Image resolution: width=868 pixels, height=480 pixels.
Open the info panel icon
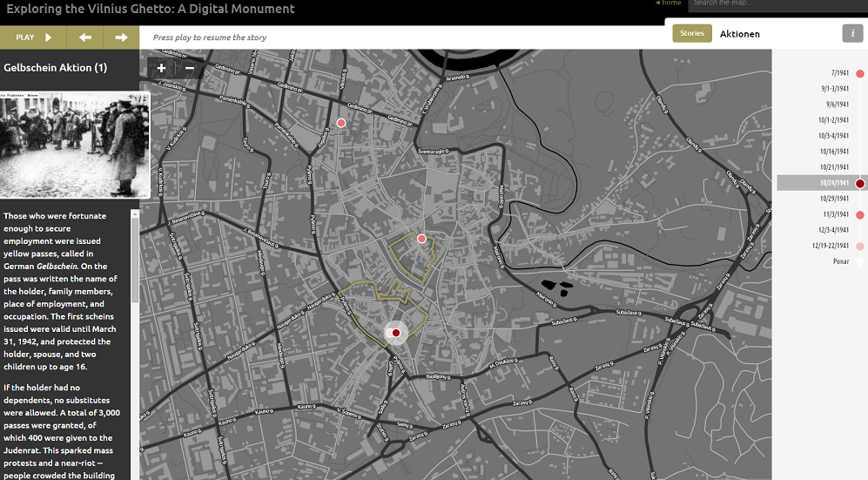point(852,34)
